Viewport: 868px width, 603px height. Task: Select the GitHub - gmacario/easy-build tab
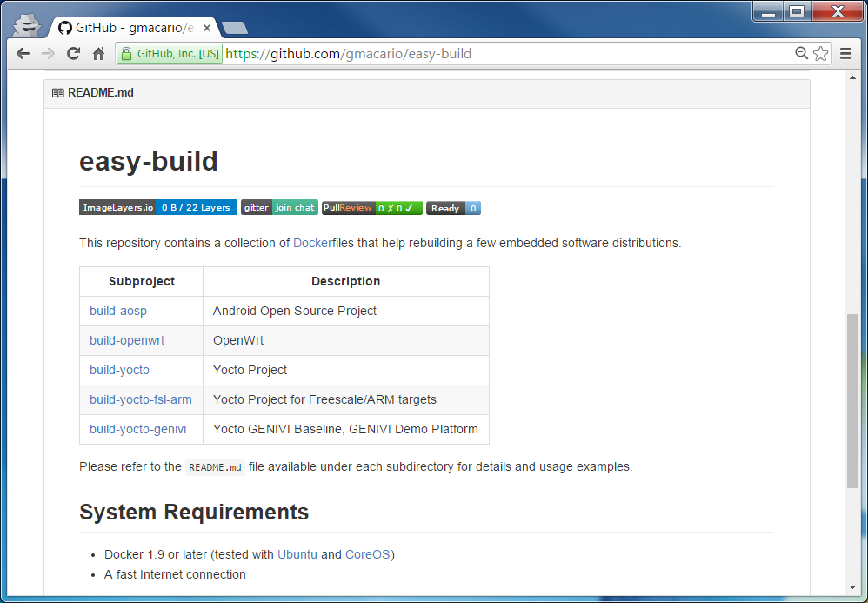[133, 28]
